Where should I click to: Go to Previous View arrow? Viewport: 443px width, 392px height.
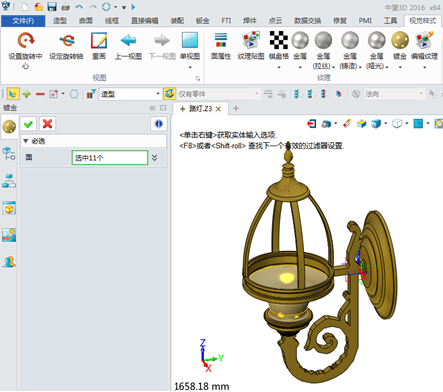pos(128,40)
